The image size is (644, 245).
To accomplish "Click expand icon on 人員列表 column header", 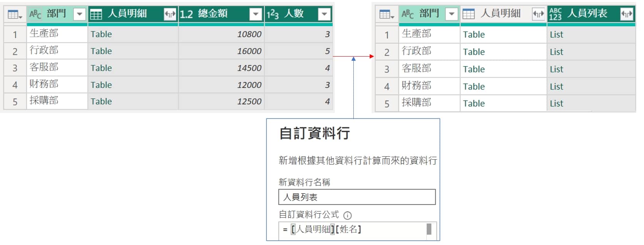I will click(x=626, y=15).
